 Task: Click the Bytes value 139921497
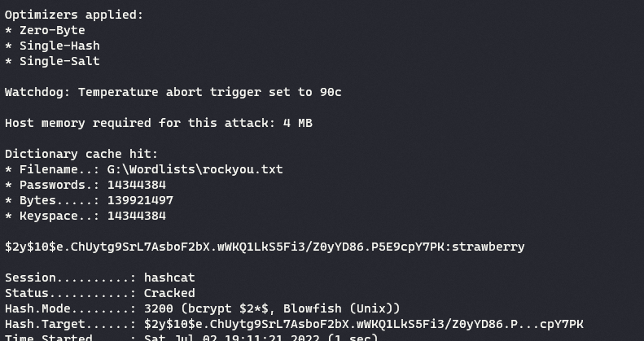(140, 200)
